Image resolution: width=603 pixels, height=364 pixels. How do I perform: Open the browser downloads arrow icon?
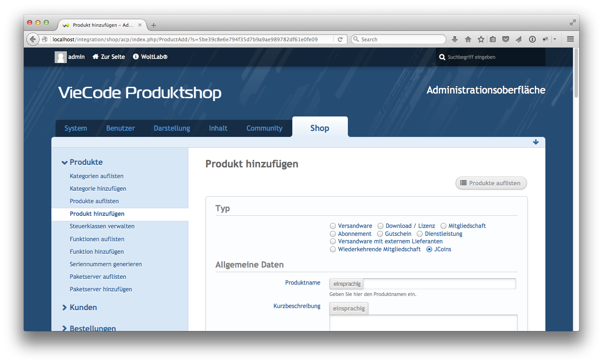click(455, 39)
